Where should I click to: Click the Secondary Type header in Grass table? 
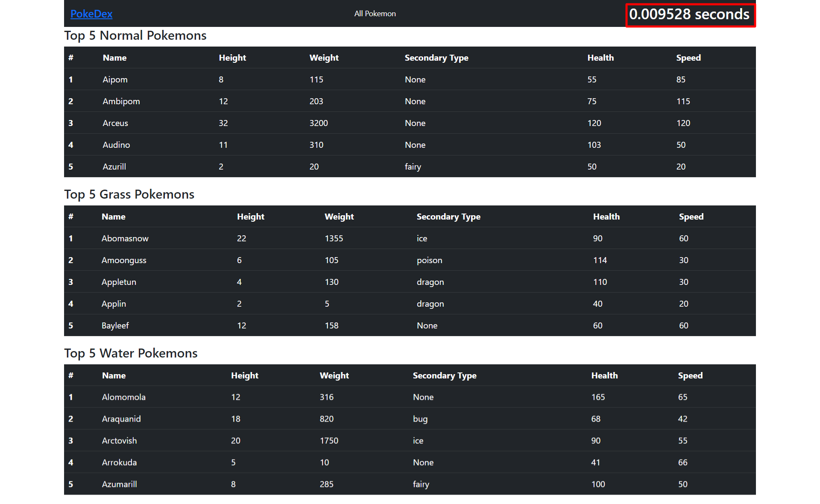(x=448, y=217)
